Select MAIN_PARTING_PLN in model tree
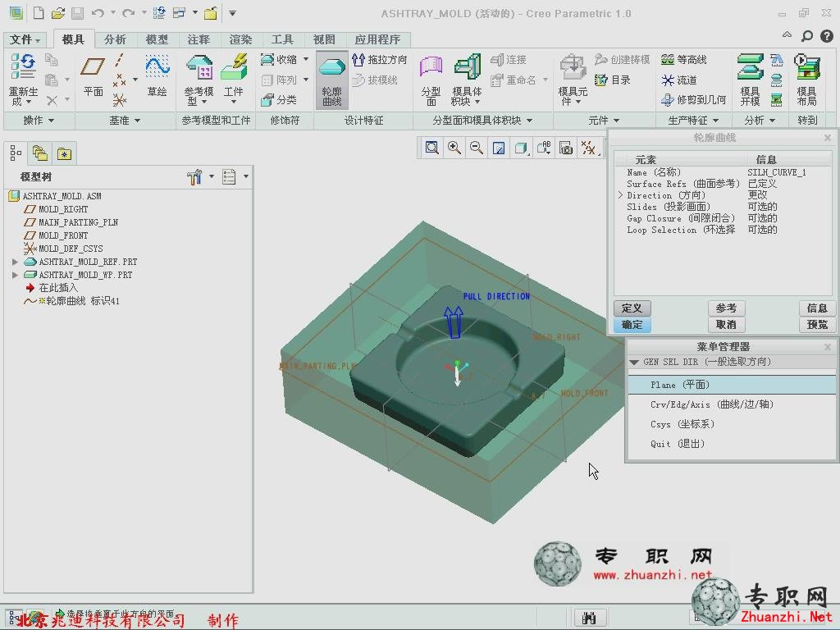840x630 pixels. (x=72, y=222)
